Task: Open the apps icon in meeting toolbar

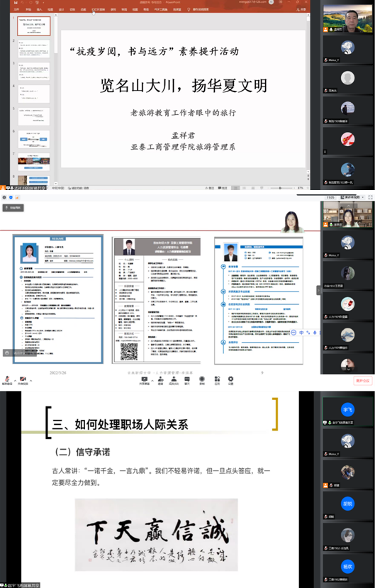Action: pyautogui.click(x=217, y=379)
